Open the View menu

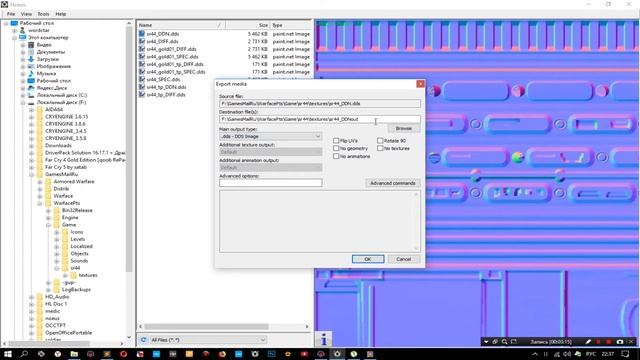coord(26,14)
